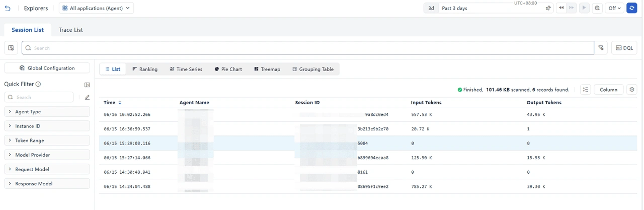This screenshot has height=210, width=644.
Task: Click the edit pencil icon for Quick Filter
Action: tap(87, 97)
